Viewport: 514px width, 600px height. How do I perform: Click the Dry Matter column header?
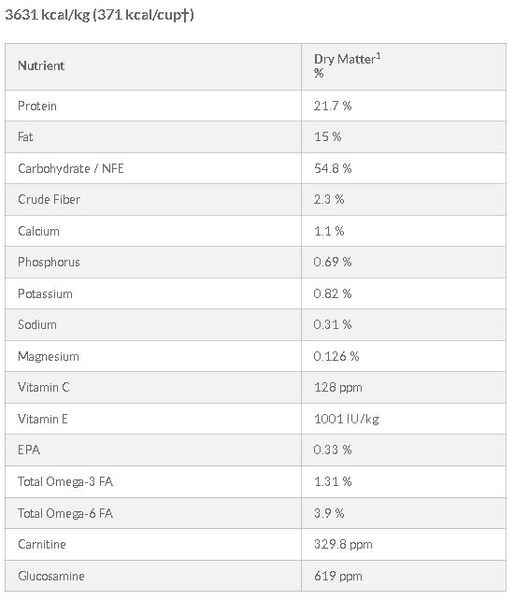tap(347, 66)
